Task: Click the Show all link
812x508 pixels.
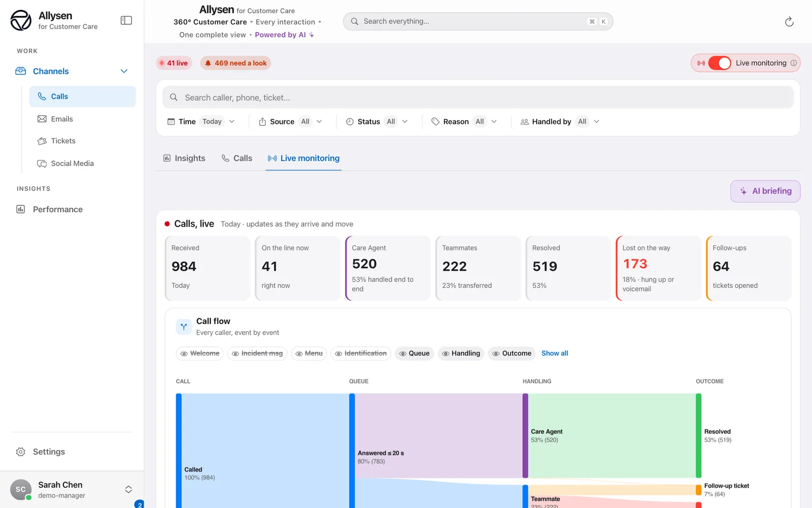Action: click(x=555, y=354)
